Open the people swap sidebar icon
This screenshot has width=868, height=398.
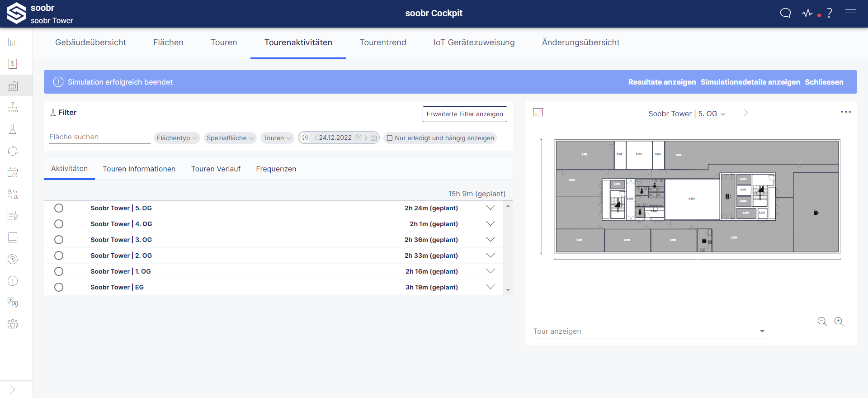pyautogui.click(x=13, y=194)
